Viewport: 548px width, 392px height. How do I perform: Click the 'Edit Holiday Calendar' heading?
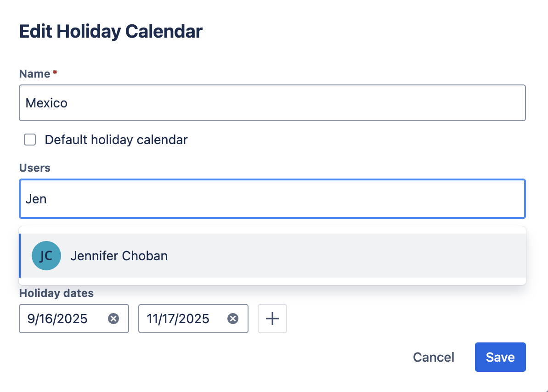tap(111, 32)
